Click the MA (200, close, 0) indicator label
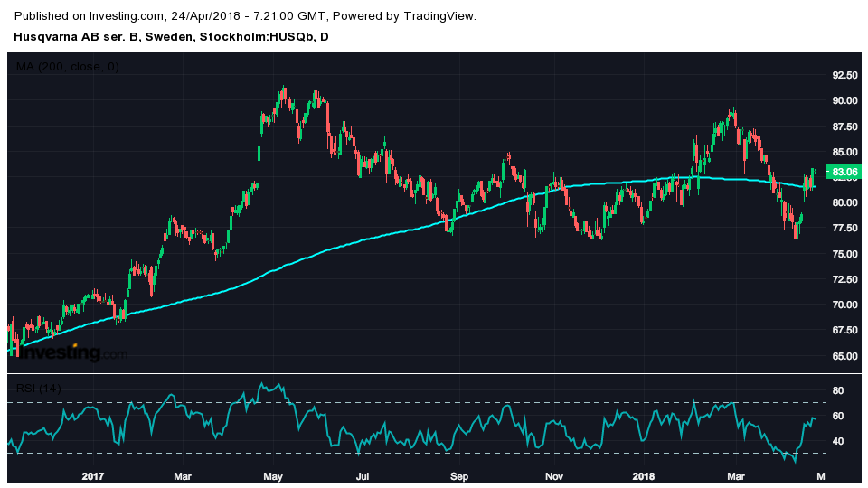 (68, 67)
